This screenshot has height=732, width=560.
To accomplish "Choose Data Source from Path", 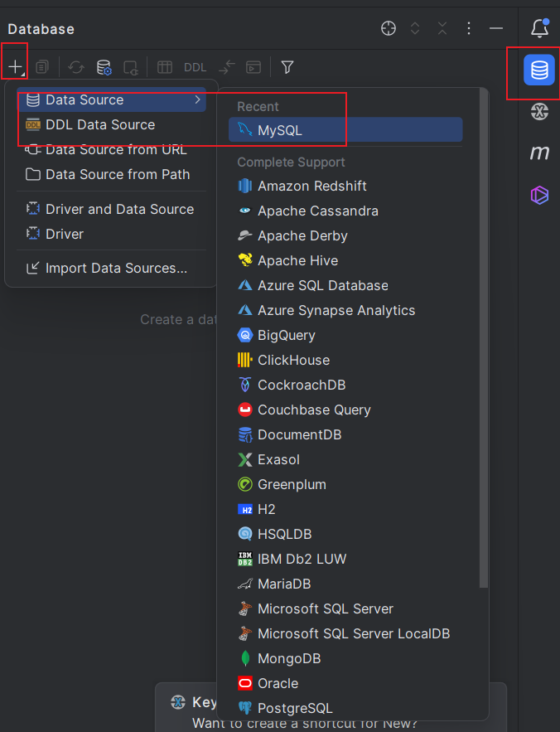I will (118, 174).
